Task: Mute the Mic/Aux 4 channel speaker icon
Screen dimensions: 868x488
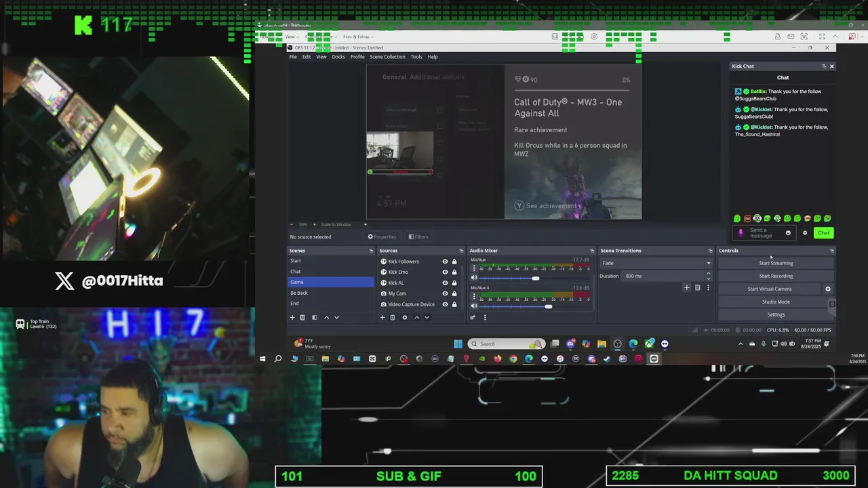Action: pos(474,306)
